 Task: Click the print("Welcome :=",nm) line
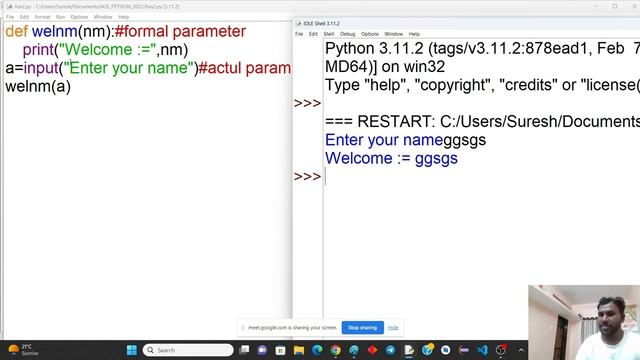[x=105, y=50]
